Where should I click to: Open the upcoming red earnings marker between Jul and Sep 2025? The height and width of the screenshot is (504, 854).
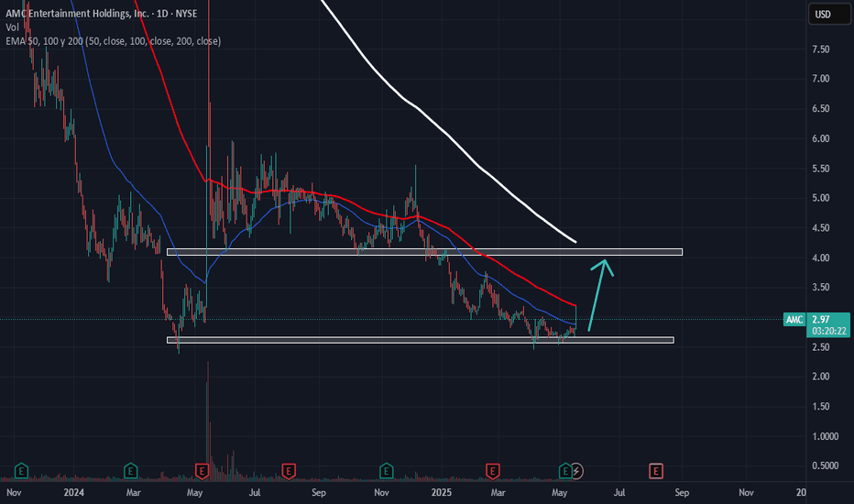point(656,471)
